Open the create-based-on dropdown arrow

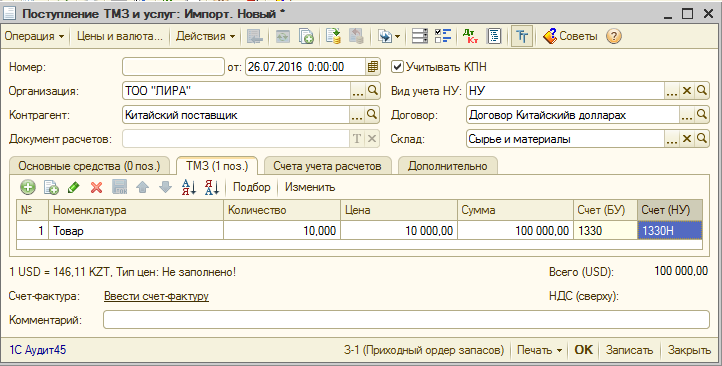pos(397,36)
